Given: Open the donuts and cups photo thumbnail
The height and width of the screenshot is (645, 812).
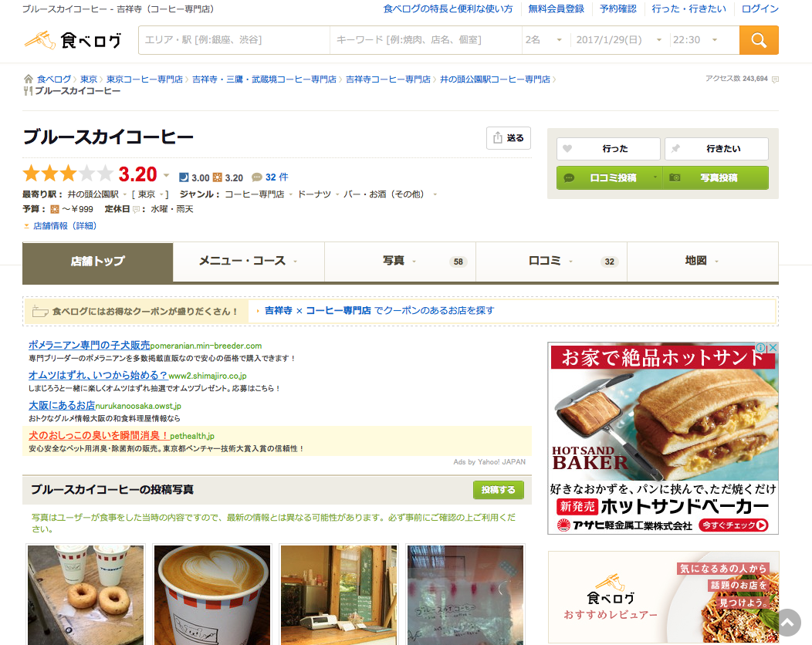Looking at the screenshot, I should pyautogui.click(x=86, y=595).
